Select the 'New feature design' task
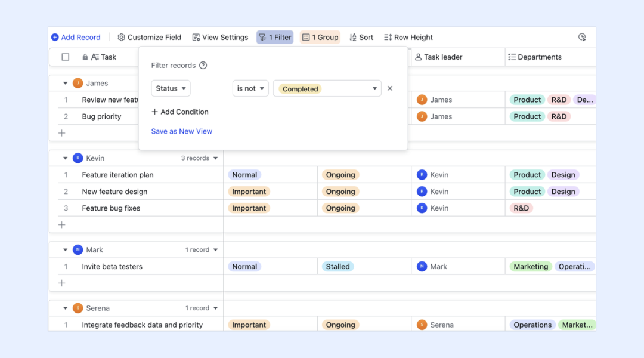This screenshot has width=644, height=358. [x=114, y=192]
